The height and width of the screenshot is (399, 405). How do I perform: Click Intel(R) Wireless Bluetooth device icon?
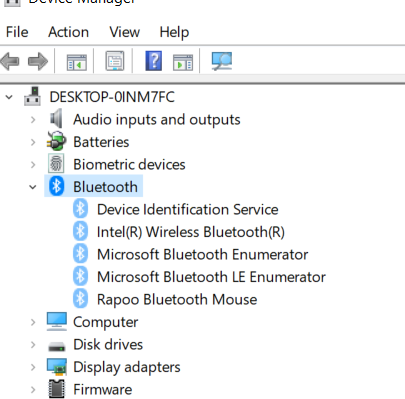[80, 231]
